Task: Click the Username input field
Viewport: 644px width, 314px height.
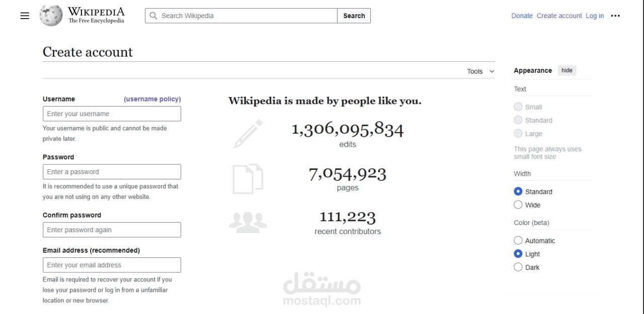Action: point(112,114)
